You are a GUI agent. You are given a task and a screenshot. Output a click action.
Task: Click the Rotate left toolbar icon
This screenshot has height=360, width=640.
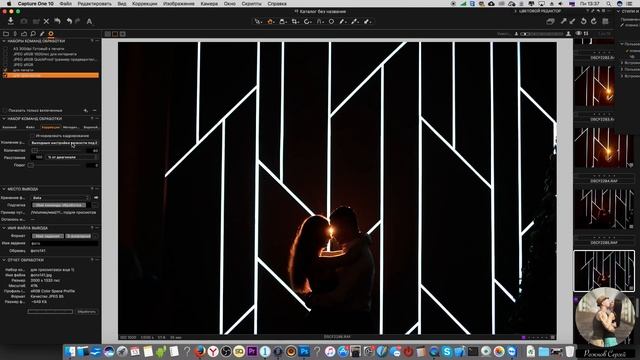[584, 21]
